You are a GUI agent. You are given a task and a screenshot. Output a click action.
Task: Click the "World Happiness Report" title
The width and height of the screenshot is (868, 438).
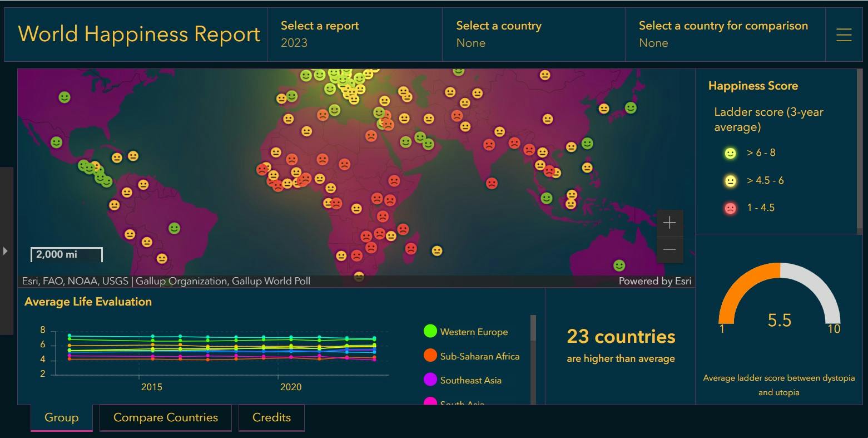(x=139, y=34)
